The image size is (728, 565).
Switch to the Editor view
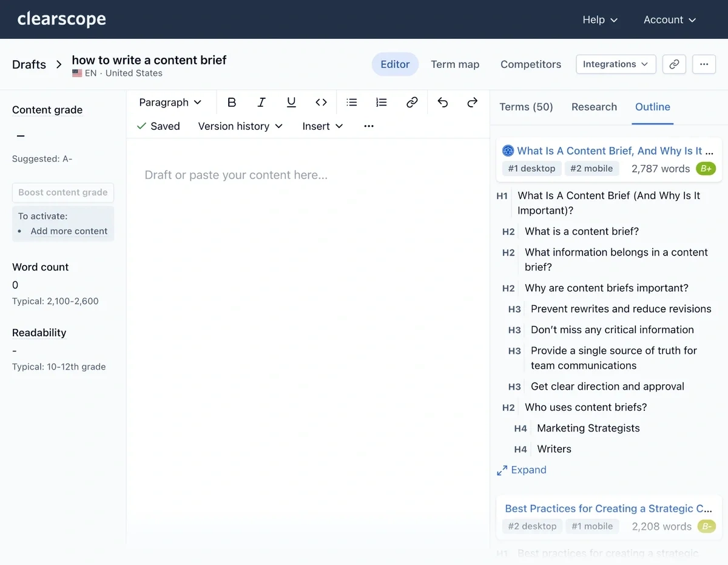tap(395, 64)
